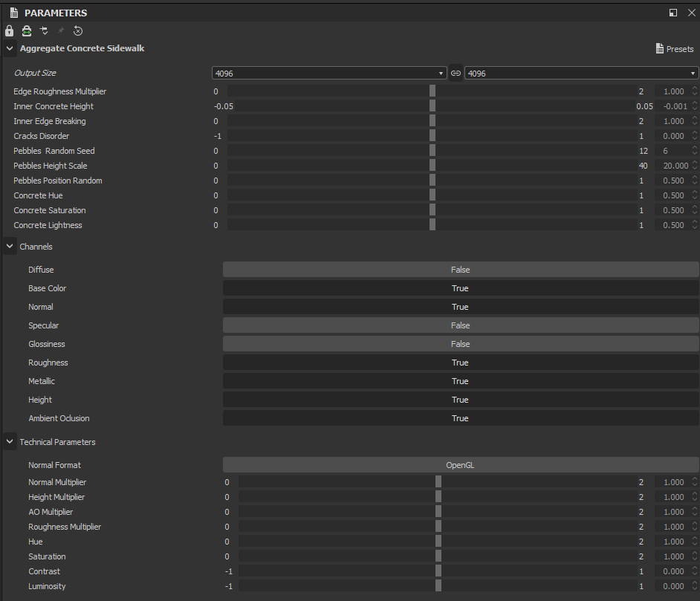Click the Roughness Multiplier stepper arrows
700x601 pixels.
click(x=695, y=527)
